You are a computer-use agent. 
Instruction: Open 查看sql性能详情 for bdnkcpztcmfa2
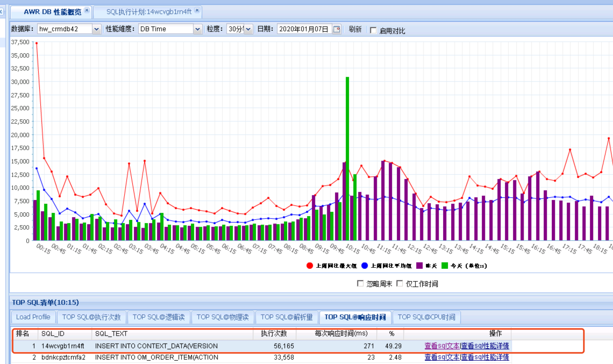tap(485, 357)
